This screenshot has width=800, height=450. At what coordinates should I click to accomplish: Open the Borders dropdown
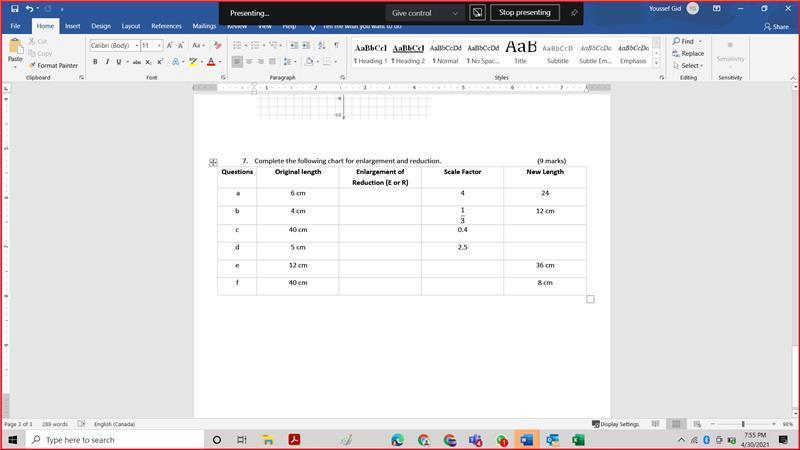tap(335, 62)
